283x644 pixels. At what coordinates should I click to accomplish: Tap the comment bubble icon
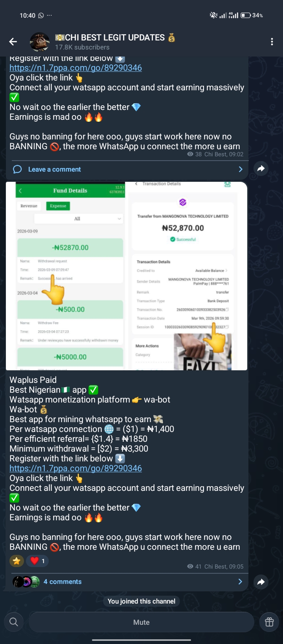point(17,169)
